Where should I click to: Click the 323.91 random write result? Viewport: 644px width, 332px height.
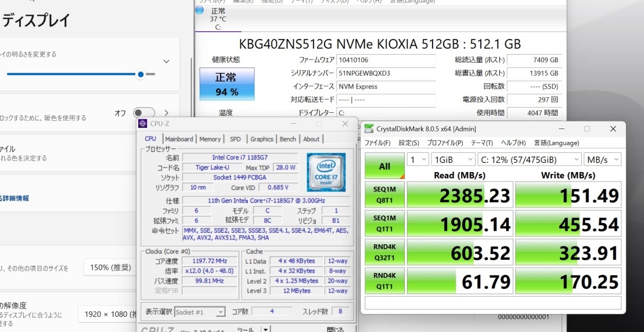tap(569, 252)
